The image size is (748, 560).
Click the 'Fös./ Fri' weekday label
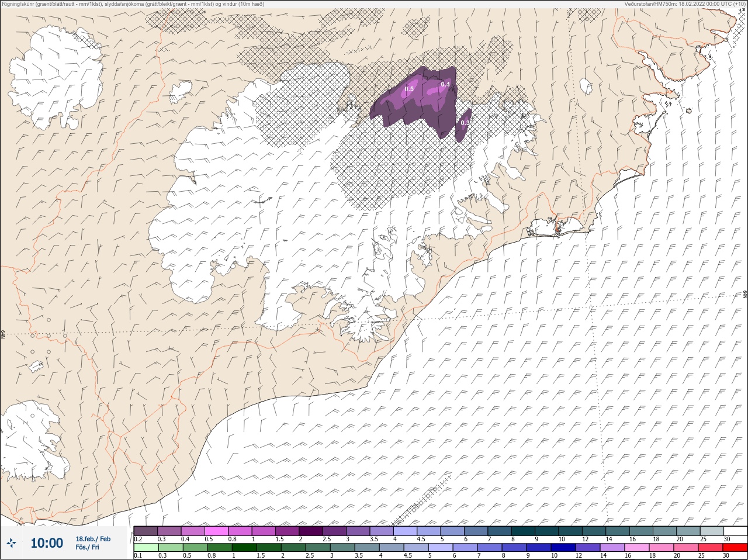87,547
